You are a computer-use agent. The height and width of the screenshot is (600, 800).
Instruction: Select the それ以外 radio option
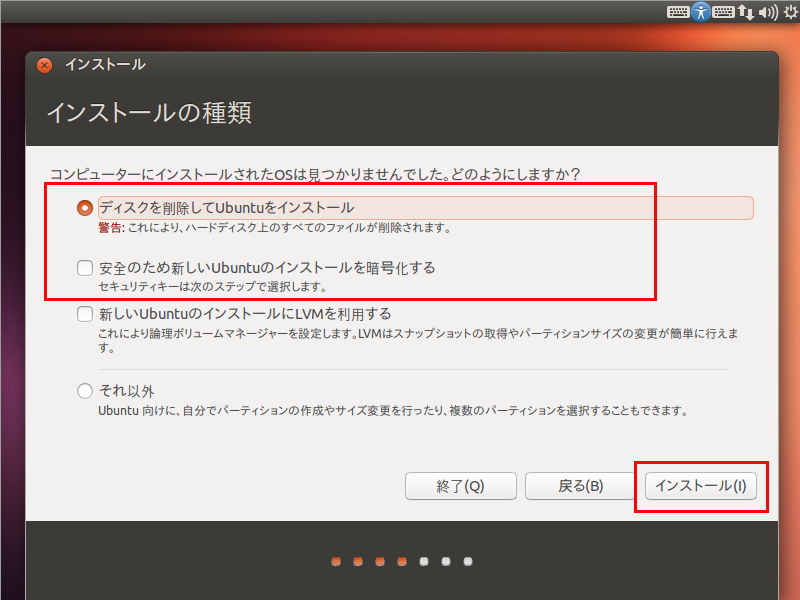click(x=85, y=391)
